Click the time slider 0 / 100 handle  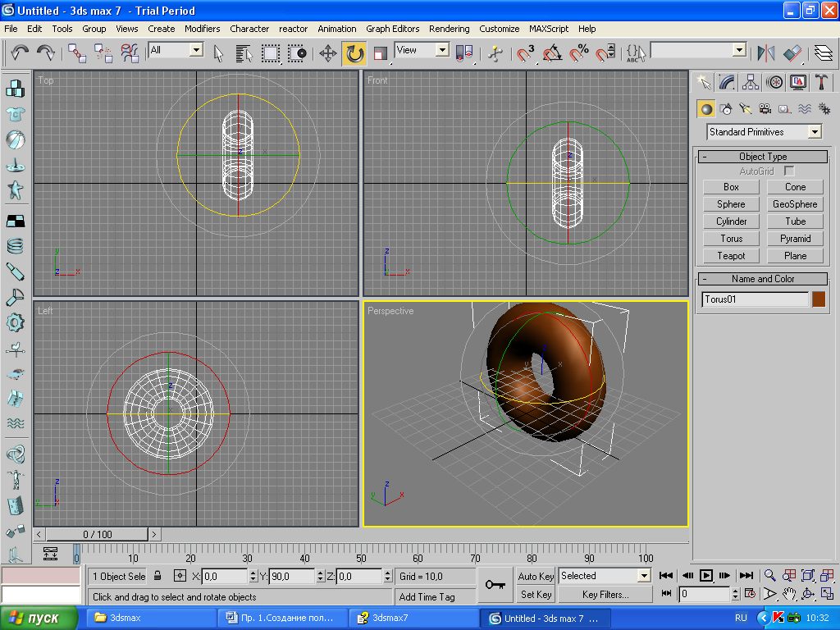pyautogui.click(x=97, y=534)
